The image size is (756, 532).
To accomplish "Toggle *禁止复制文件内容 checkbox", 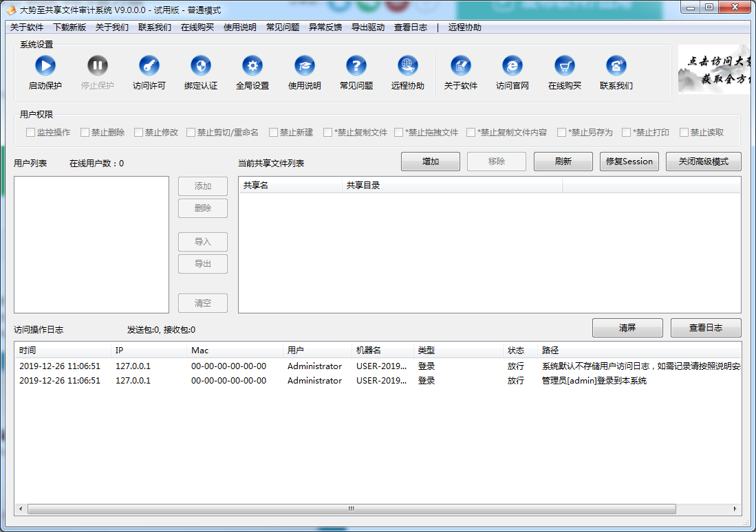I will [471, 133].
